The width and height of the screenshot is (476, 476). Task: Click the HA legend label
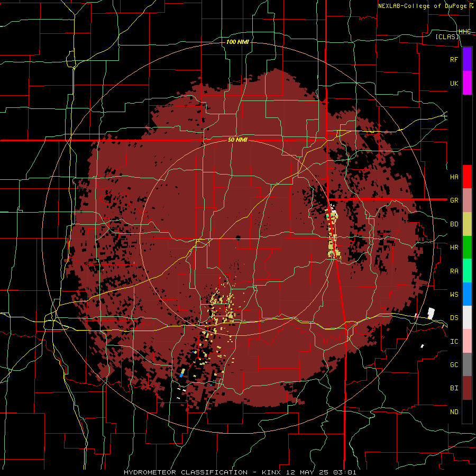point(454,177)
